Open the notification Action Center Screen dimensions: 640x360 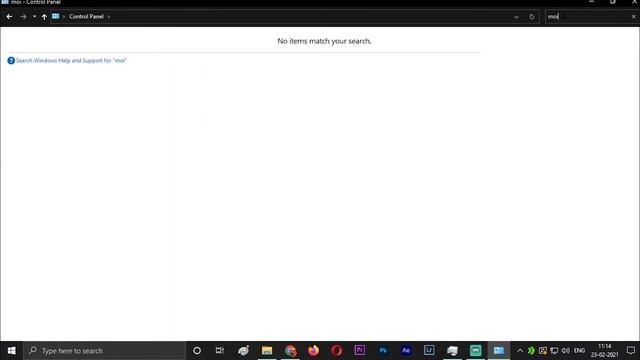pyautogui.click(x=631, y=351)
